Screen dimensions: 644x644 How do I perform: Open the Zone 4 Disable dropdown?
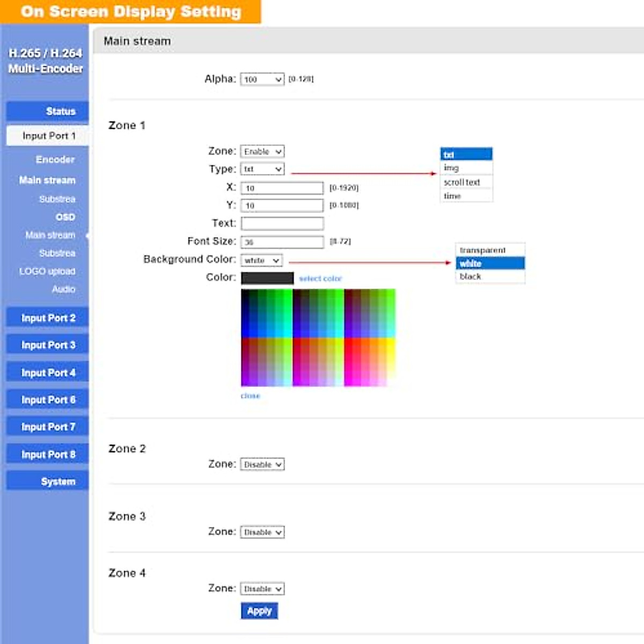(x=262, y=589)
